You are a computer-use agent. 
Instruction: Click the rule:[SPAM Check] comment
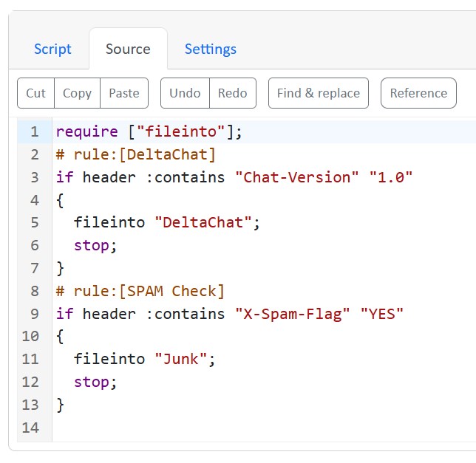click(x=140, y=291)
